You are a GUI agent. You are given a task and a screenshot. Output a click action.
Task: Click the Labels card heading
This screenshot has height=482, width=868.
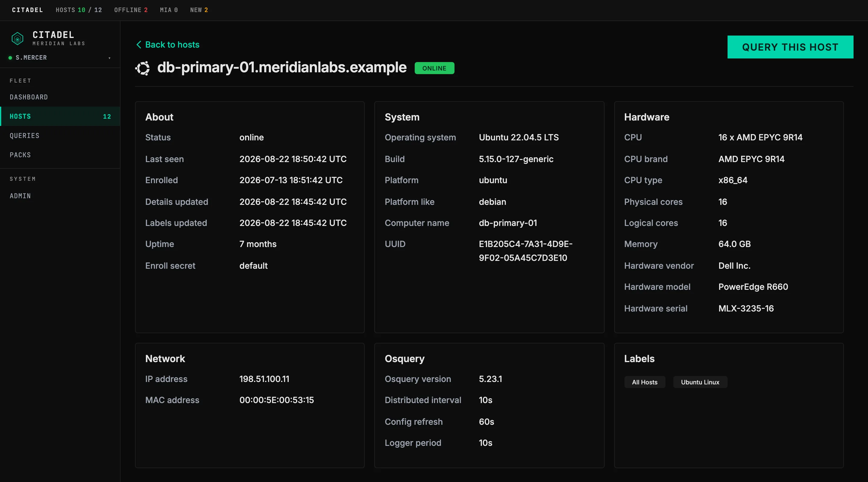pyautogui.click(x=639, y=359)
